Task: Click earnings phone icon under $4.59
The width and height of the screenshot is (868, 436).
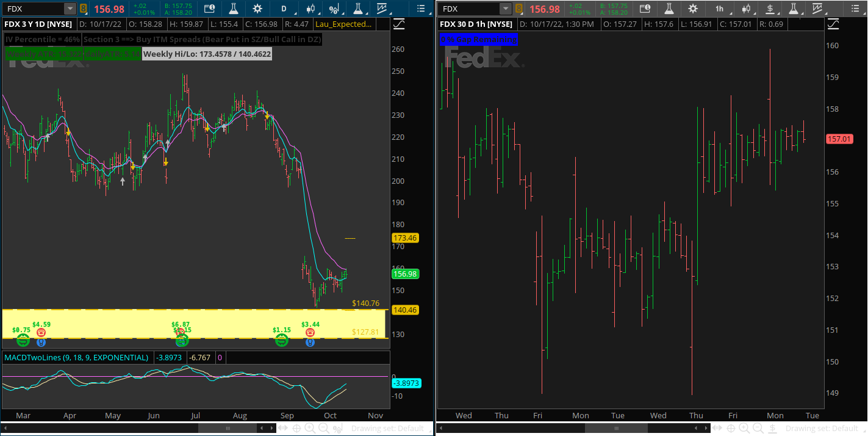Action: [x=41, y=332]
